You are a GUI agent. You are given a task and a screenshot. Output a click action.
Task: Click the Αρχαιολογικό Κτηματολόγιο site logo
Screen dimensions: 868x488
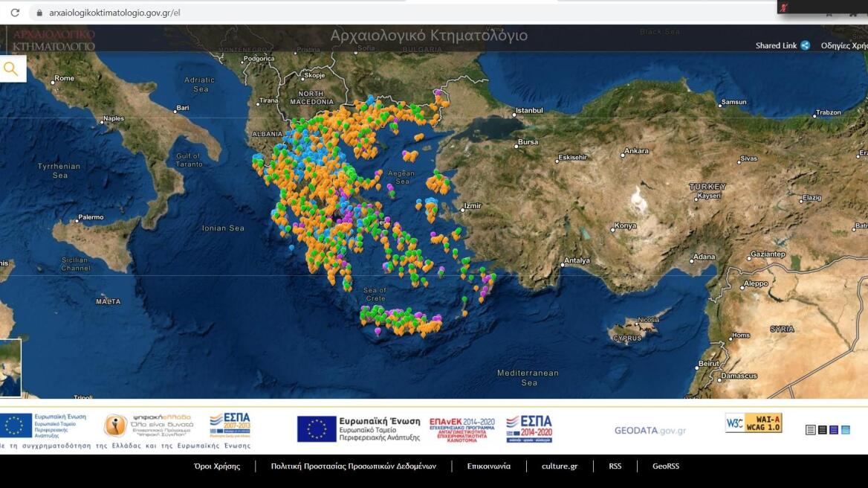[x=54, y=40]
